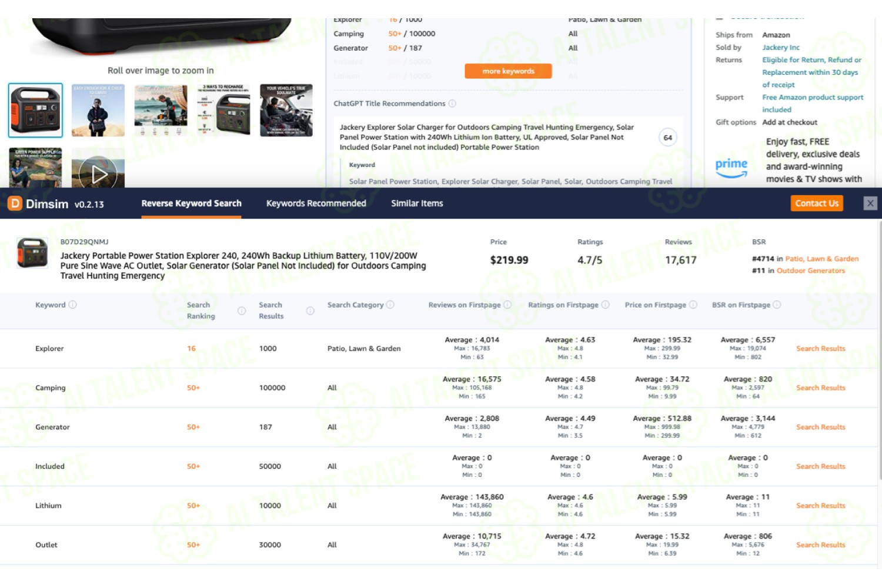This screenshot has height=588, width=882.
Task: Click the Dimsim logo icon
Action: point(15,203)
